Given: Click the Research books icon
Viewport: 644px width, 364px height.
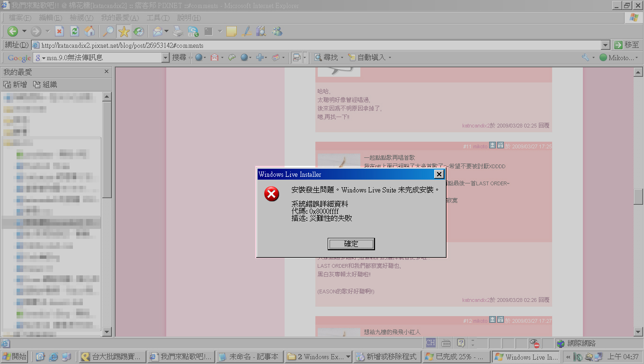Looking at the screenshot, I should [261, 31].
